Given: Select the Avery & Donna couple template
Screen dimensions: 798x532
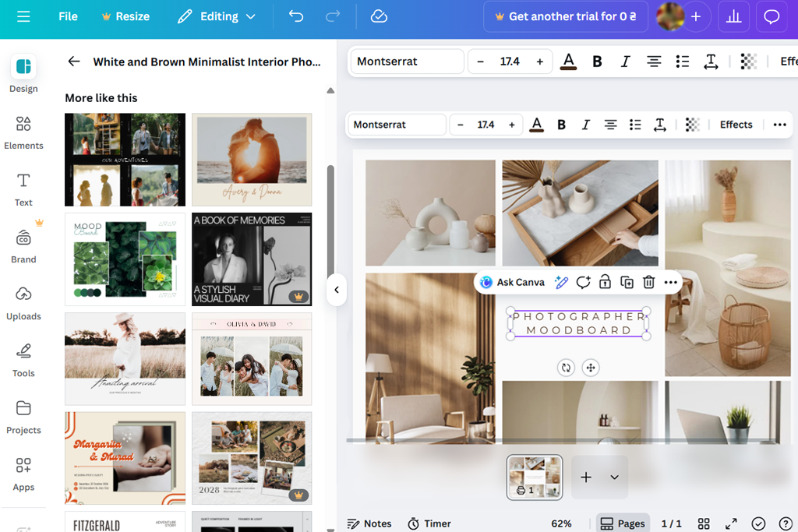Looking at the screenshot, I should click(x=252, y=160).
